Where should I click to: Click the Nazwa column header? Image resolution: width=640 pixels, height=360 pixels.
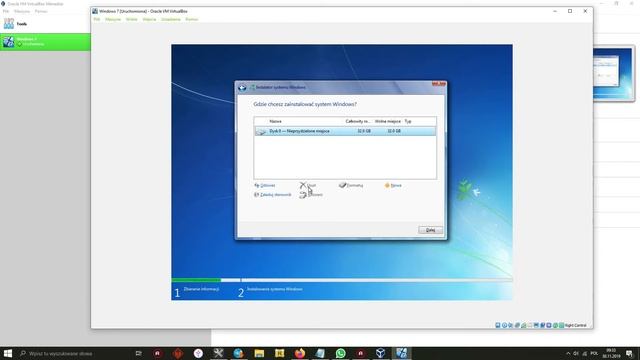275,121
